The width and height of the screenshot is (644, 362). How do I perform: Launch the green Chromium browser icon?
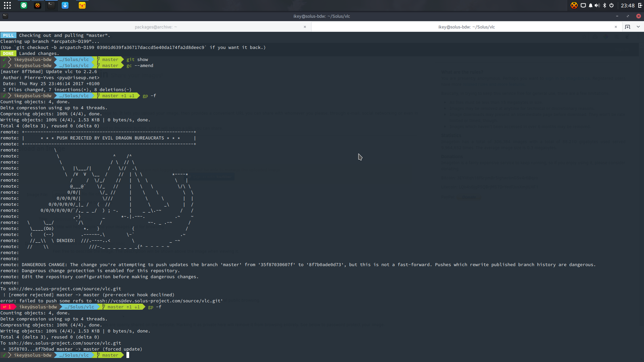coord(24,5)
